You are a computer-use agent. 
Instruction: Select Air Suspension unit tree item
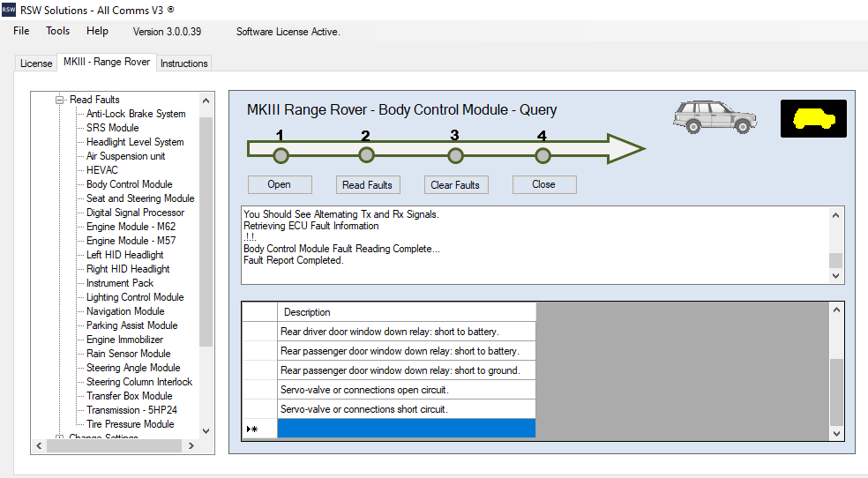pyautogui.click(x=125, y=156)
